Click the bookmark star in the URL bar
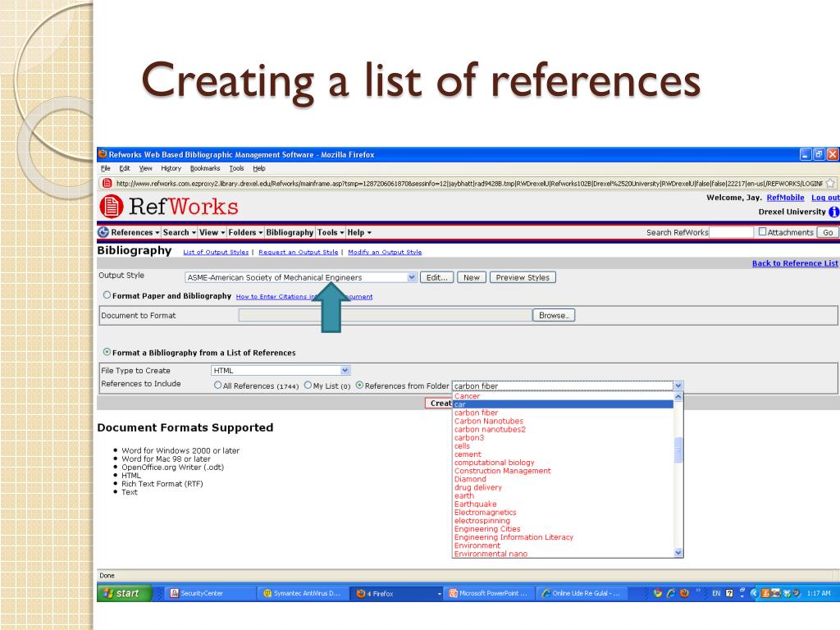This screenshot has width=840, height=630. pyautogui.click(x=830, y=183)
